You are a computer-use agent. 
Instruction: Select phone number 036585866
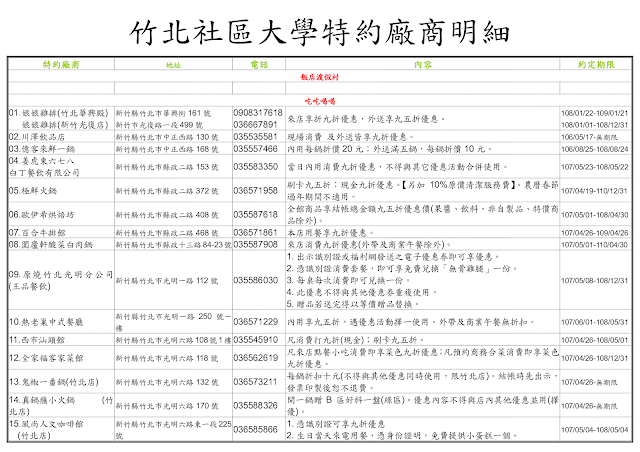tap(255, 430)
